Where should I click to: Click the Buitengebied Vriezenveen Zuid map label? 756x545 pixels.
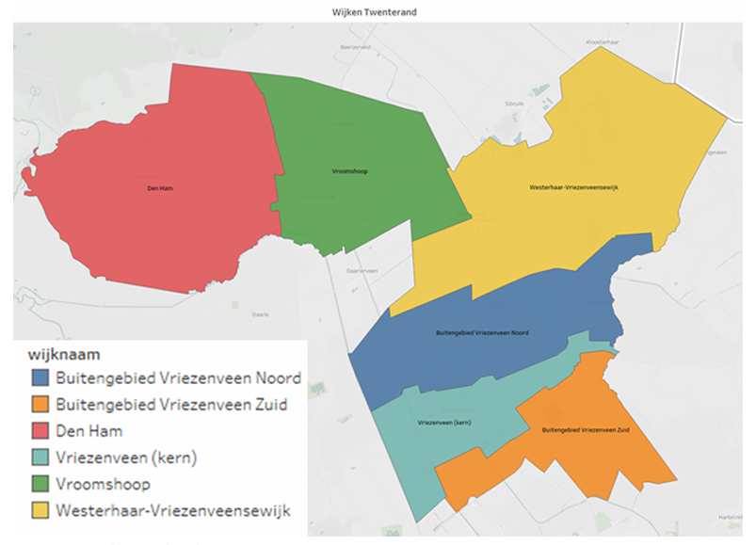pos(586,430)
